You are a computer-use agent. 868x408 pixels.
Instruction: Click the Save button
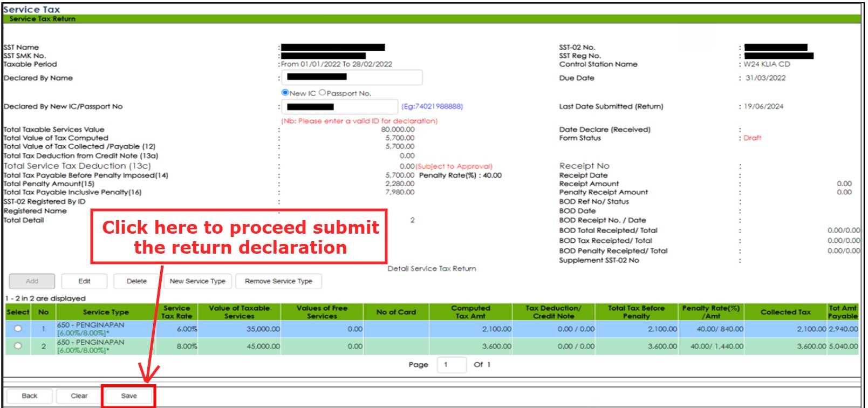pyautogui.click(x=129, y=396)
